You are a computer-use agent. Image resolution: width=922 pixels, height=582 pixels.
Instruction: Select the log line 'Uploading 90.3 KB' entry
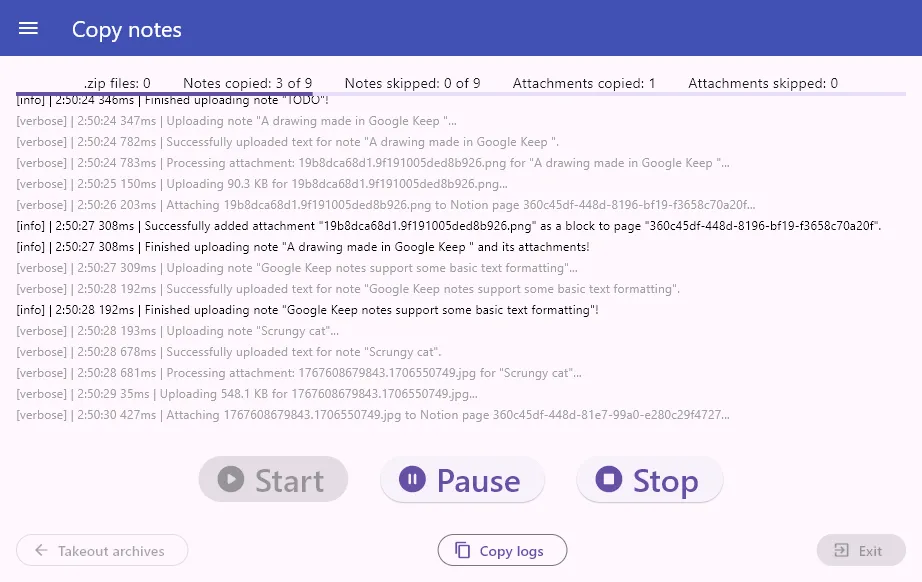tap(262, 184)
